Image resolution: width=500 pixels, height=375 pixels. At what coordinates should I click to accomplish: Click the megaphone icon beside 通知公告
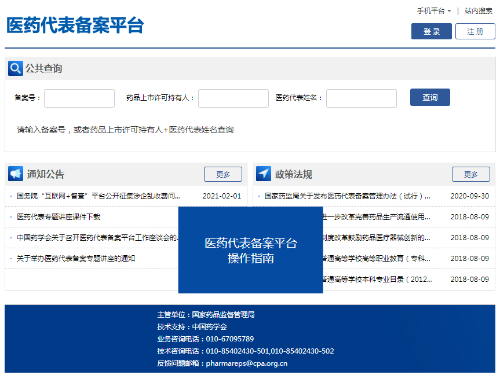click(x=15, y=174)
